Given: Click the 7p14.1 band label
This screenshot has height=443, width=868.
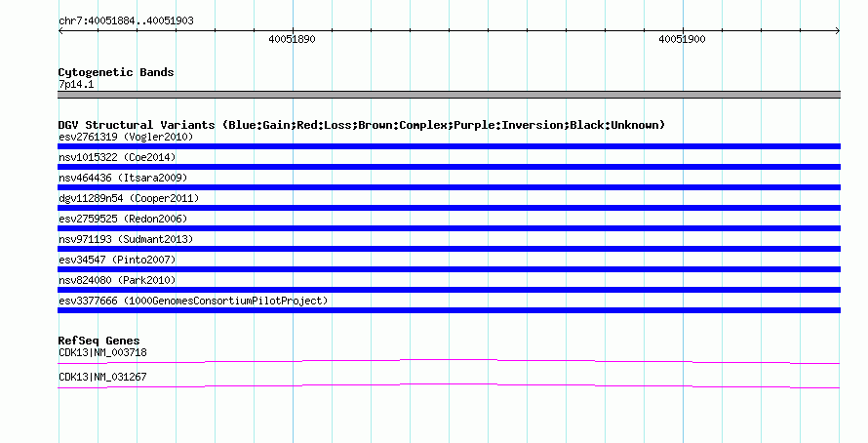Looking at the screenshot, I should point(76,84).
